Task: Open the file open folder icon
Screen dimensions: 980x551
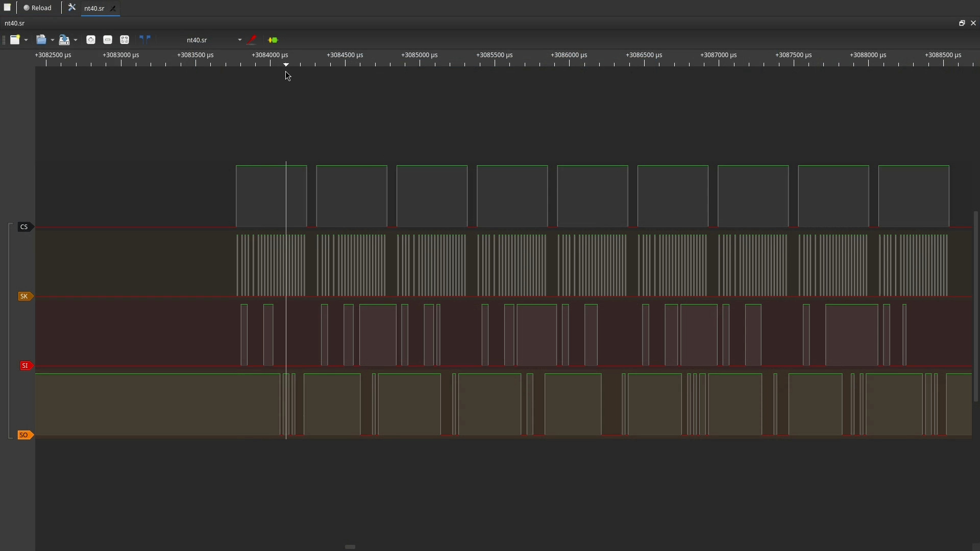Action: pyautogui.click(x=41, y=40)
